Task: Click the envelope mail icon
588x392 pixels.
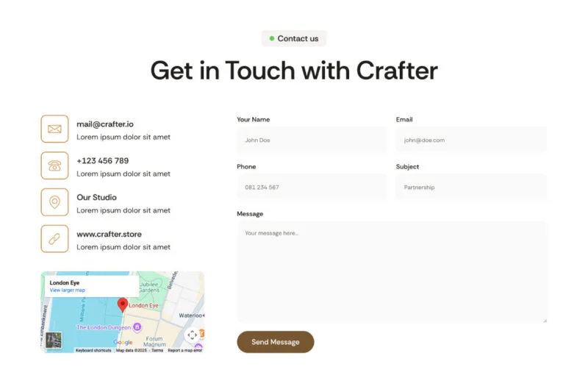Action: [x=54, y=129]
